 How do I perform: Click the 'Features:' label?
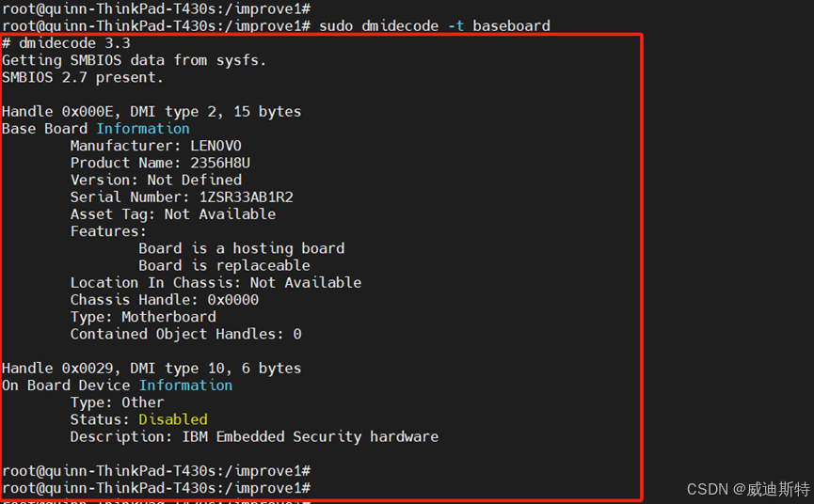tap(108, 231)
